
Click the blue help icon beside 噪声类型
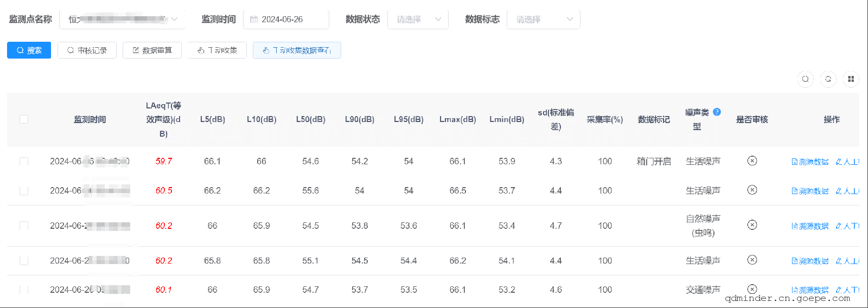(x=717, y=112)
